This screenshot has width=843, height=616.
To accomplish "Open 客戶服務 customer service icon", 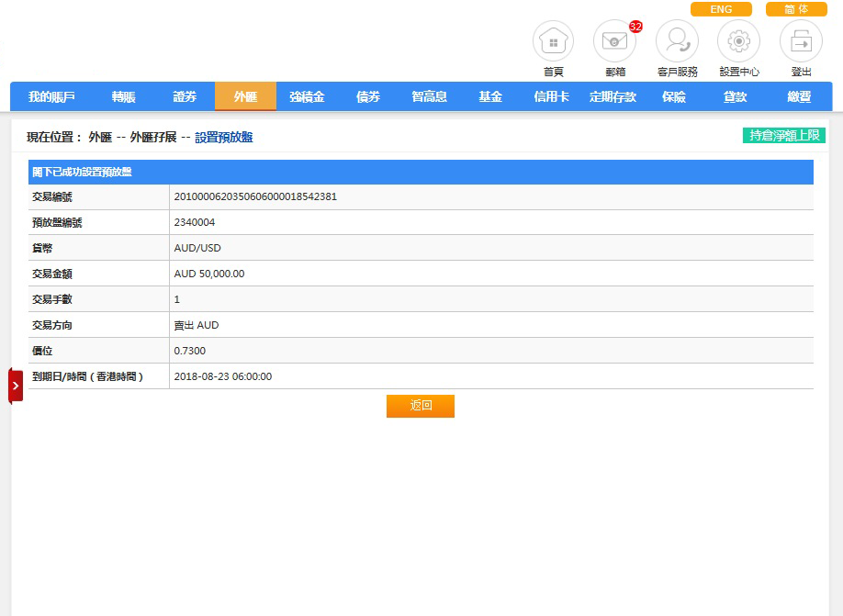I will pos(677,41).
